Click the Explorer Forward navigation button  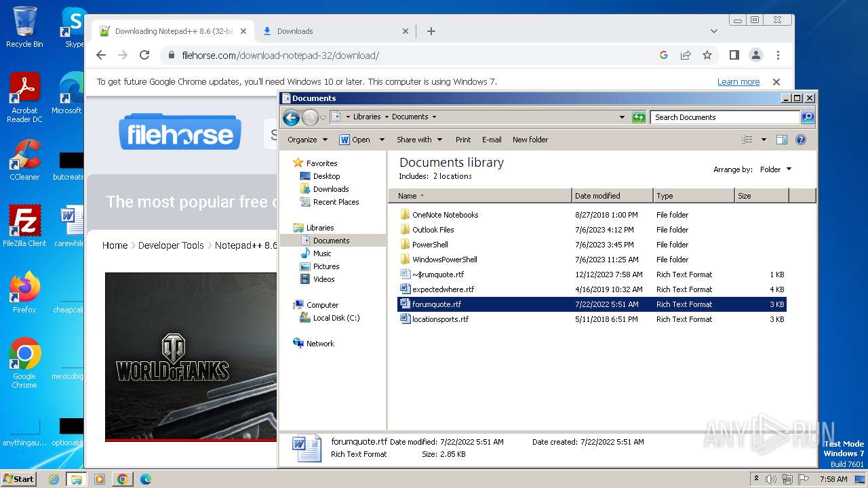[310, 117]
